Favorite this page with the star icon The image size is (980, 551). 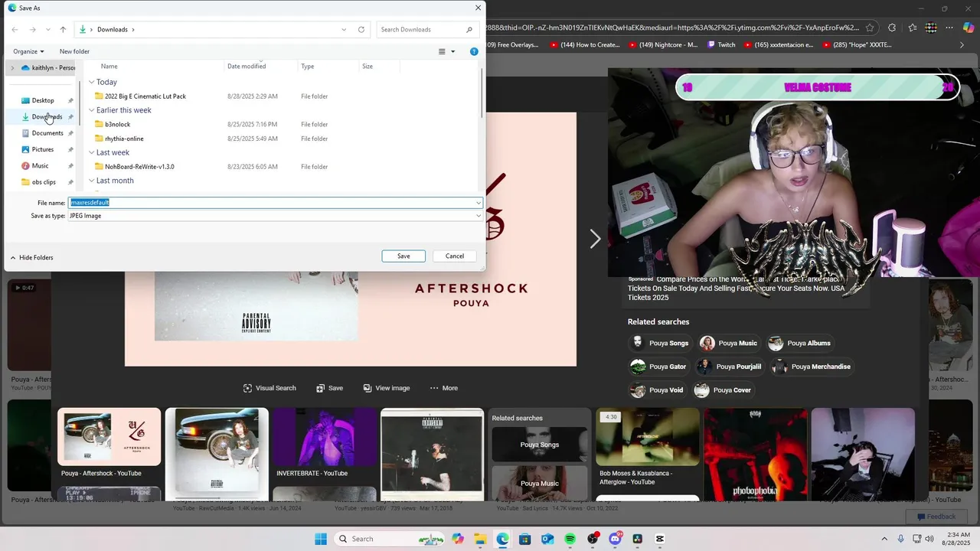(870, 28)
